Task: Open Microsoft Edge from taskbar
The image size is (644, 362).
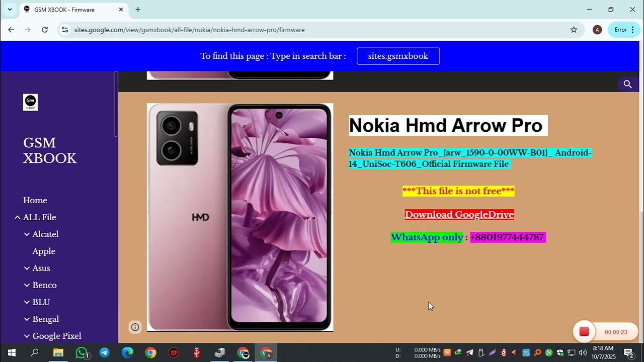Action: click(127, 353)
